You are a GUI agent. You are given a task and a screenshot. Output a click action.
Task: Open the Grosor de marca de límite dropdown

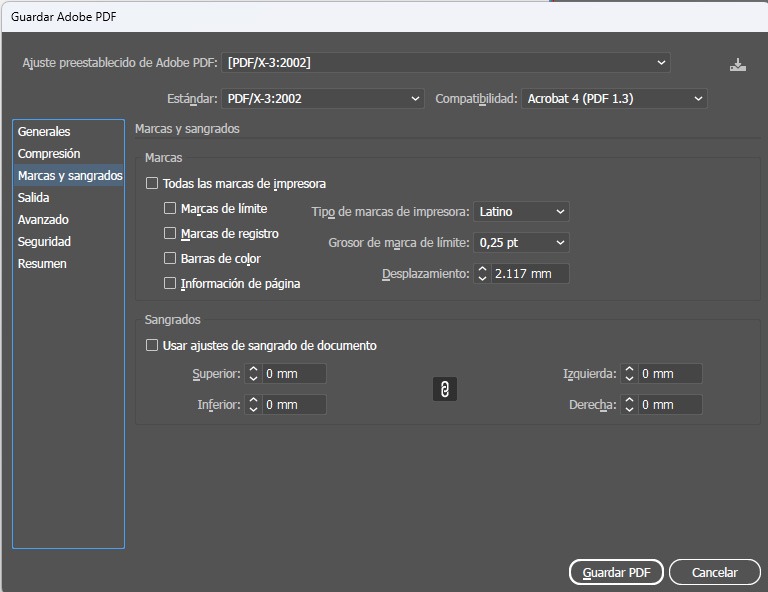point(521,243)
